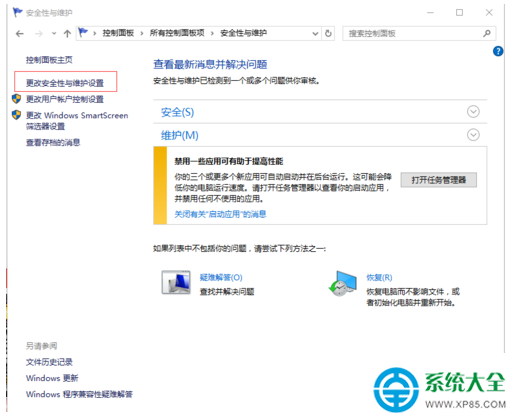Click the 搜索控制面板 search field
The image size is (508, 415).
419,33
